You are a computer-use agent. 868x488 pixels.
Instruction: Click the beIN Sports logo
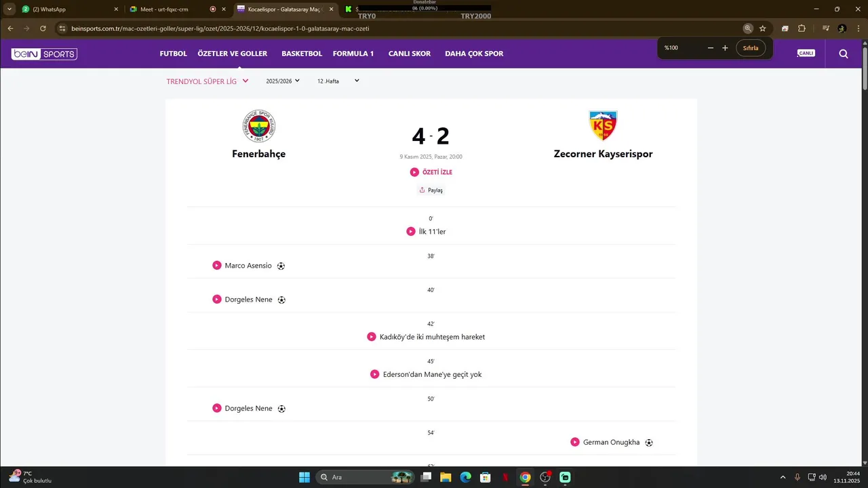click(x=44, y=54)
